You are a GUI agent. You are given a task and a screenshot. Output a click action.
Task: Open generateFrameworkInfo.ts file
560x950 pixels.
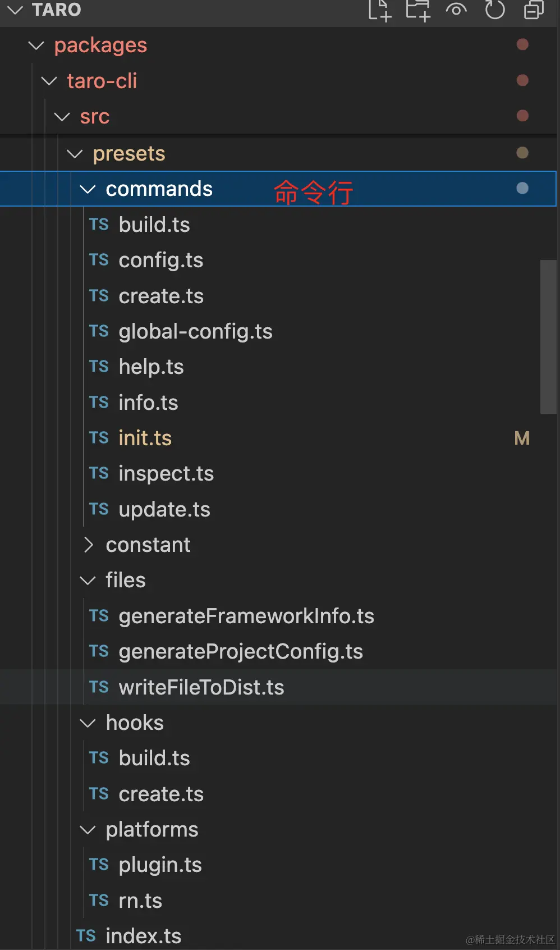pyautogui.click(x=246, y=616)
